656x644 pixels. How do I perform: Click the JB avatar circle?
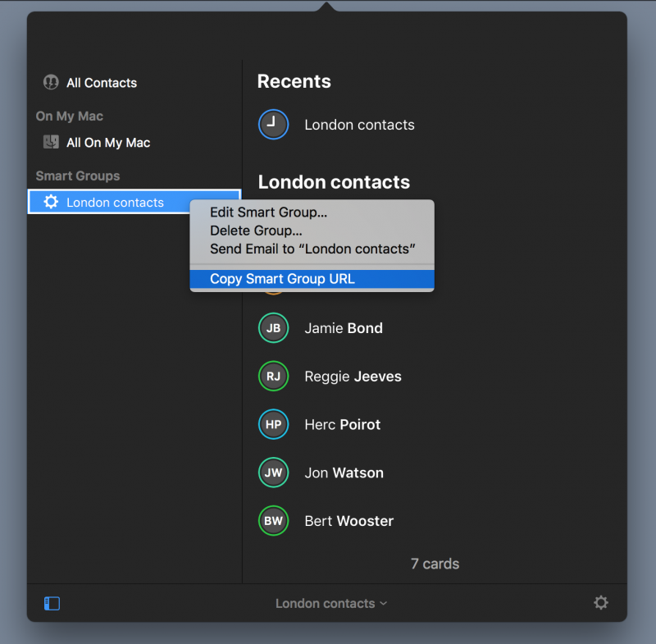pyautogui.click(x=273, y=328)
